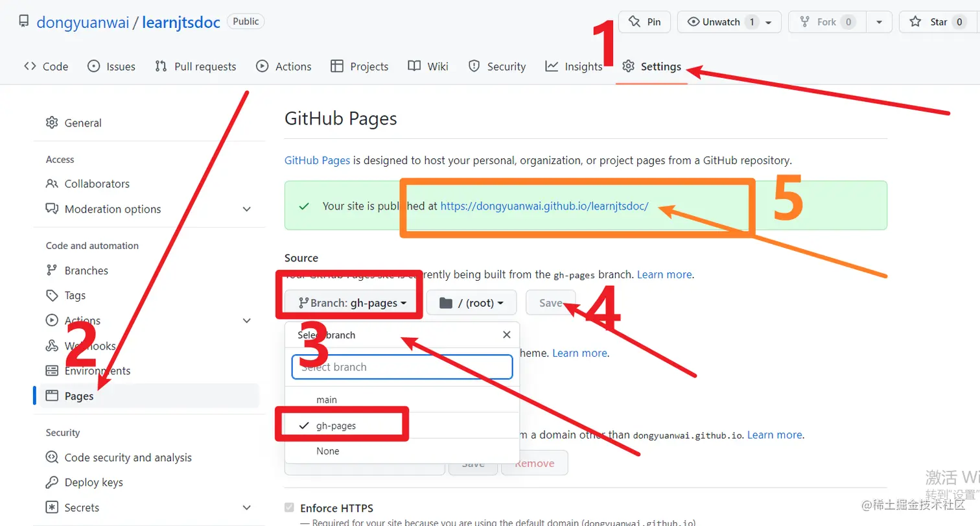Open the learnjtsdoc repository link

(x=181, y=22)
